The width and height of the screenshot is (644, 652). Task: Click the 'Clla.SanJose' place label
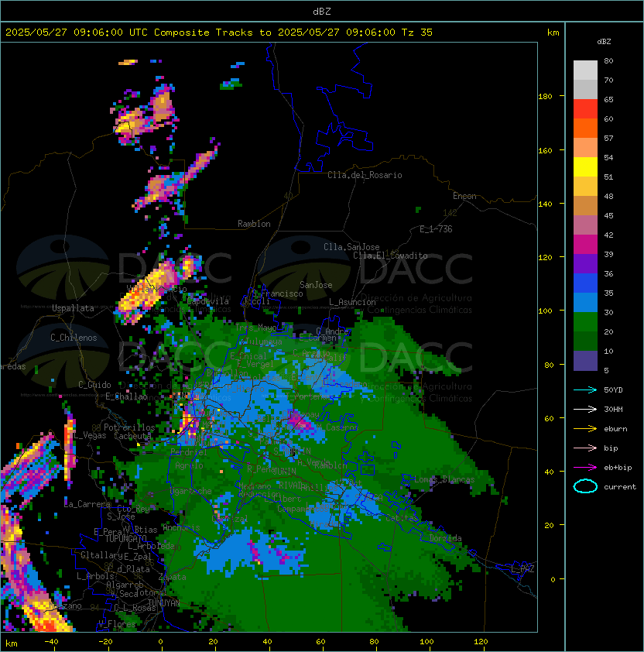[351, 247]
